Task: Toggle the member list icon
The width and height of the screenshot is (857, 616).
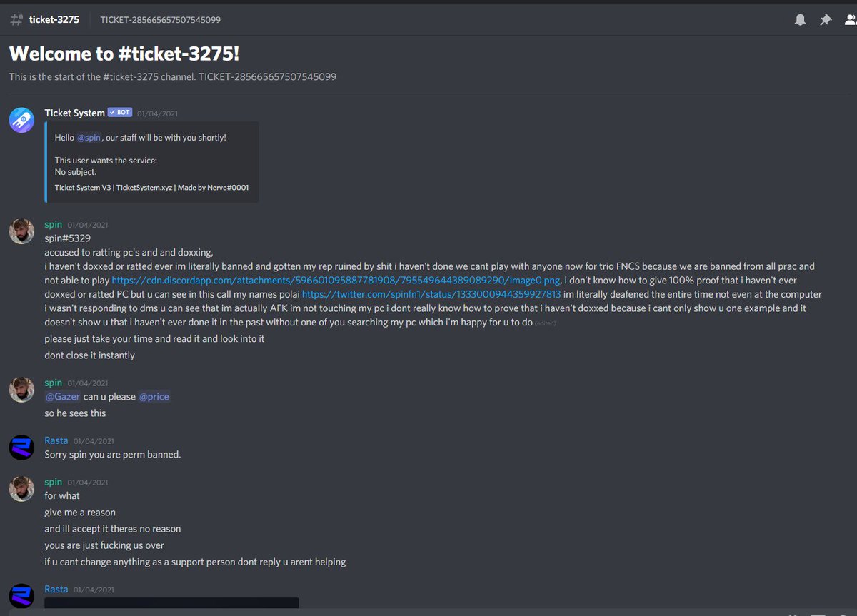Action: [x=850, y=20]
